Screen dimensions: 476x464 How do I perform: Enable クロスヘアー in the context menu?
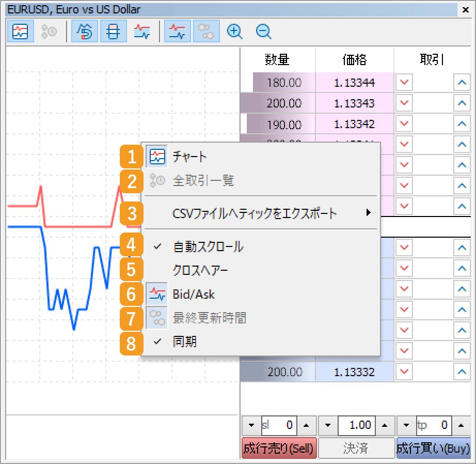(x=261, y=270)
